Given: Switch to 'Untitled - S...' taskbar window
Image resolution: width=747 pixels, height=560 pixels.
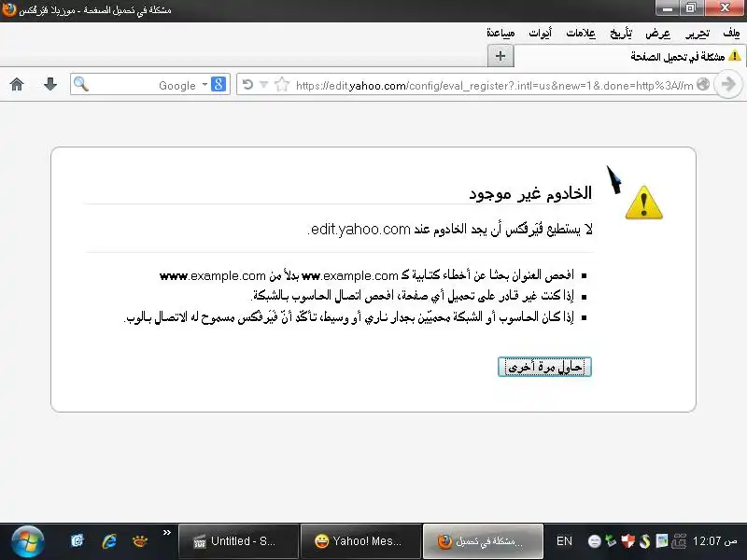Looking at the screenshot, I should (239, 541).
